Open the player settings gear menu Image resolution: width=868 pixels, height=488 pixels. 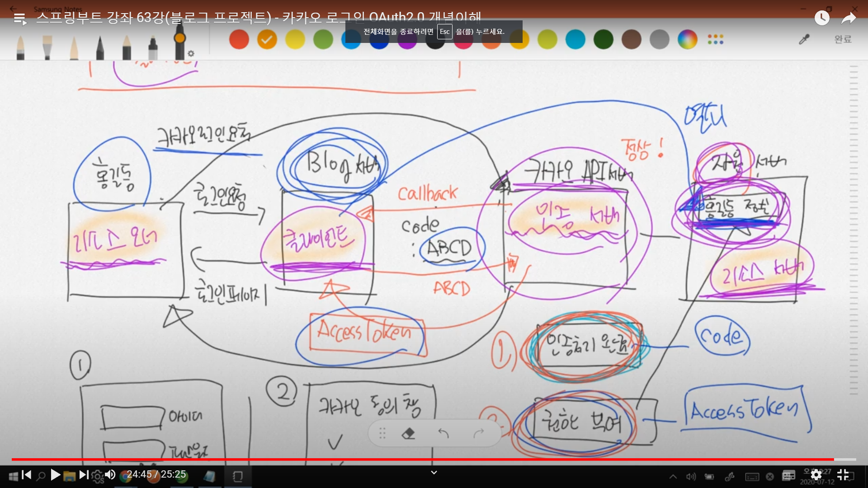pyautogui.click(x=816, y=475)
